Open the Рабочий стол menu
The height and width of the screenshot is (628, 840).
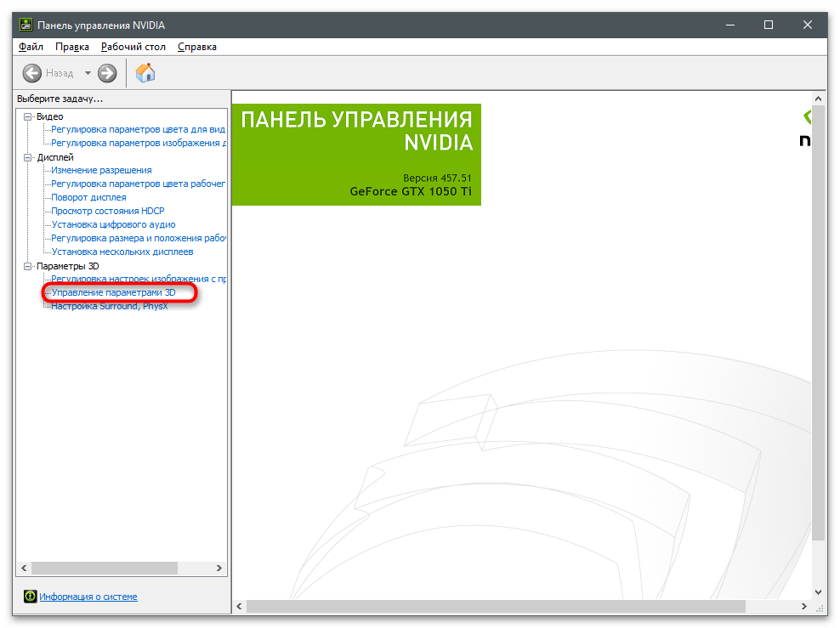[133, 47]
